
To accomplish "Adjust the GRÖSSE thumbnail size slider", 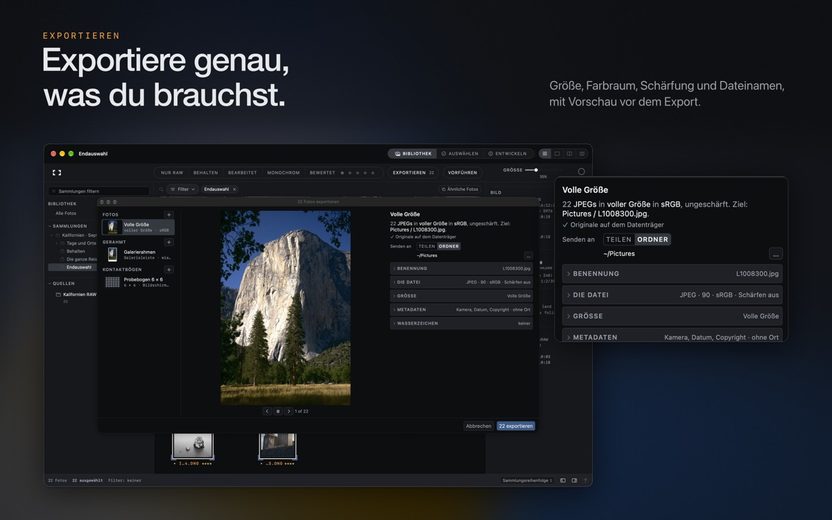I will (x=531, y=170).
